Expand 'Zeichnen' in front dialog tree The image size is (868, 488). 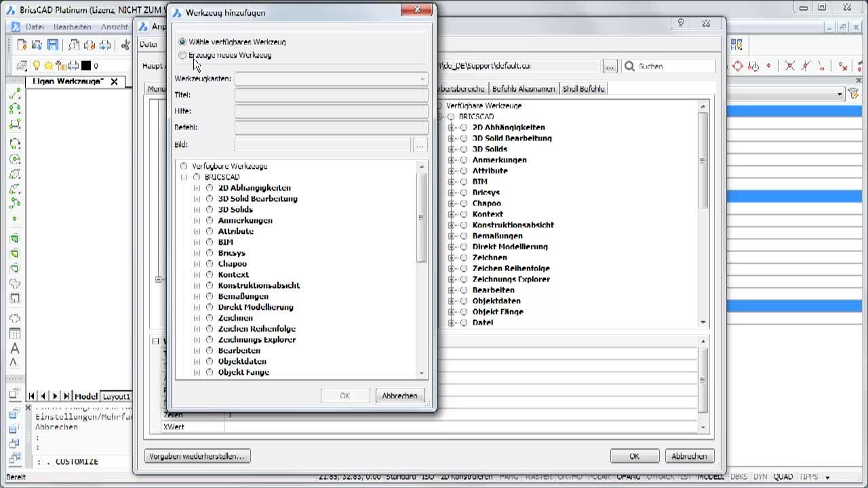tap(197, 318)
